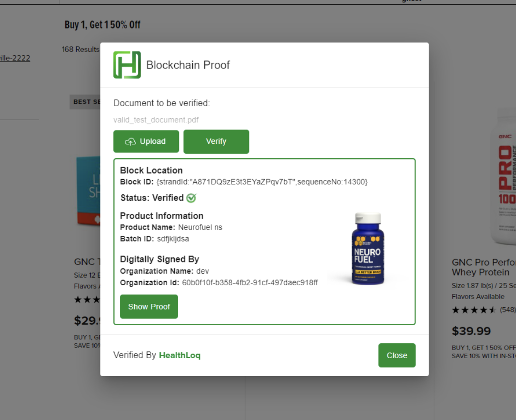Open the proof with Show Proof button
Screen dimensions: 516x420
(149, 307)
